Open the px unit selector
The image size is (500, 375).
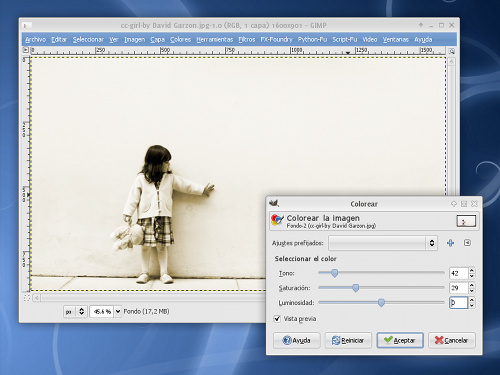point(75,312)
